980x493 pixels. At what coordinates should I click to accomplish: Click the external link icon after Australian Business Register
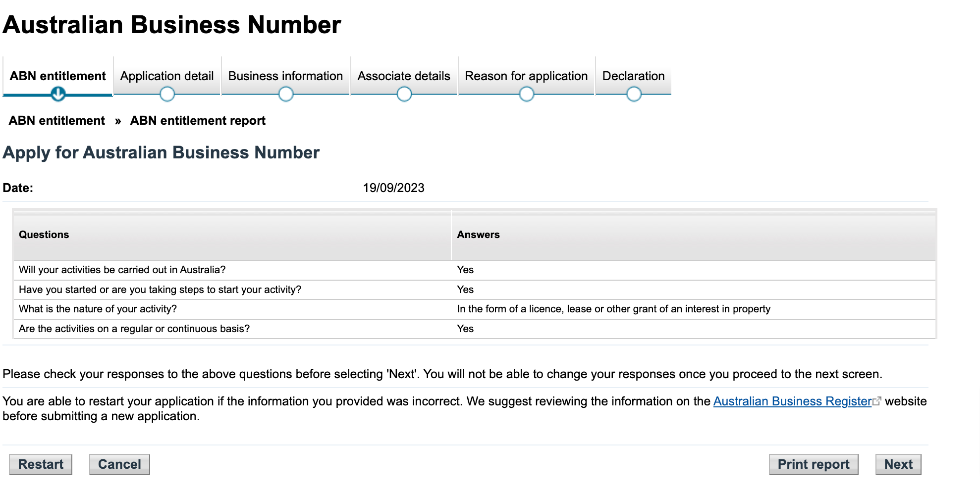[877, 401]
